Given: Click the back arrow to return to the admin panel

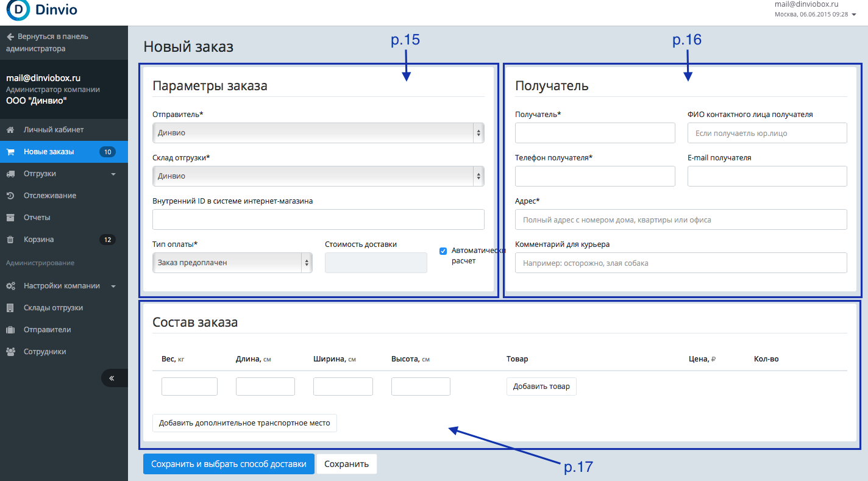Looking at the screenshot, I should [x=10, y=37].
